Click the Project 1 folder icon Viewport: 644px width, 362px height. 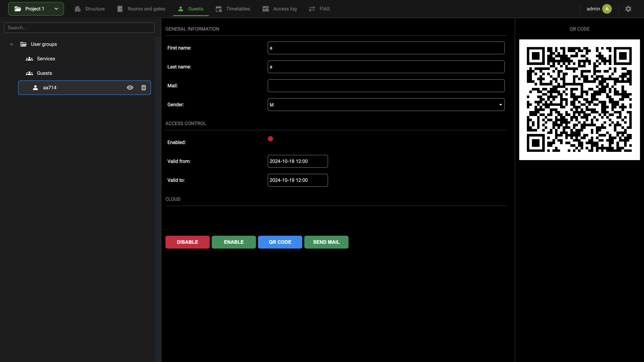[18, 9]
